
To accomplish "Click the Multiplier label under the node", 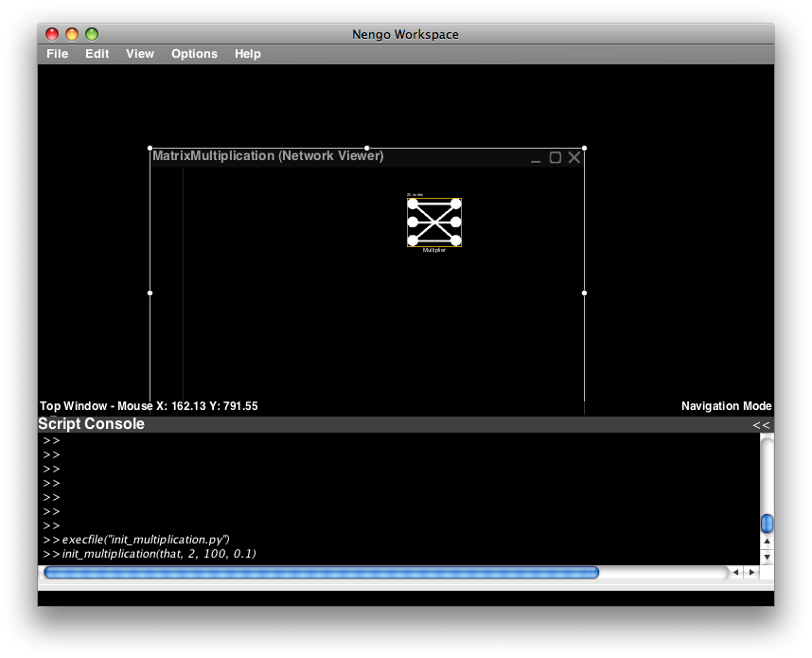I will pyautogui.click(x=434, y=250).
